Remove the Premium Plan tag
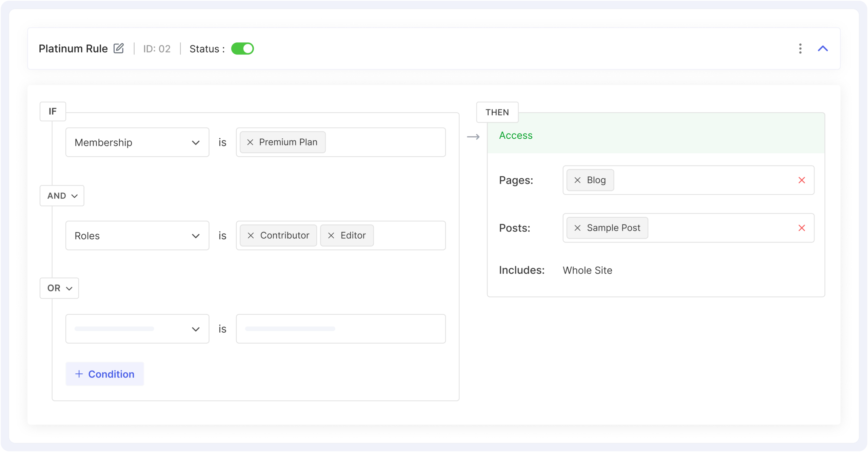Viewport: 868px width, 452px height. pos(250,142)
